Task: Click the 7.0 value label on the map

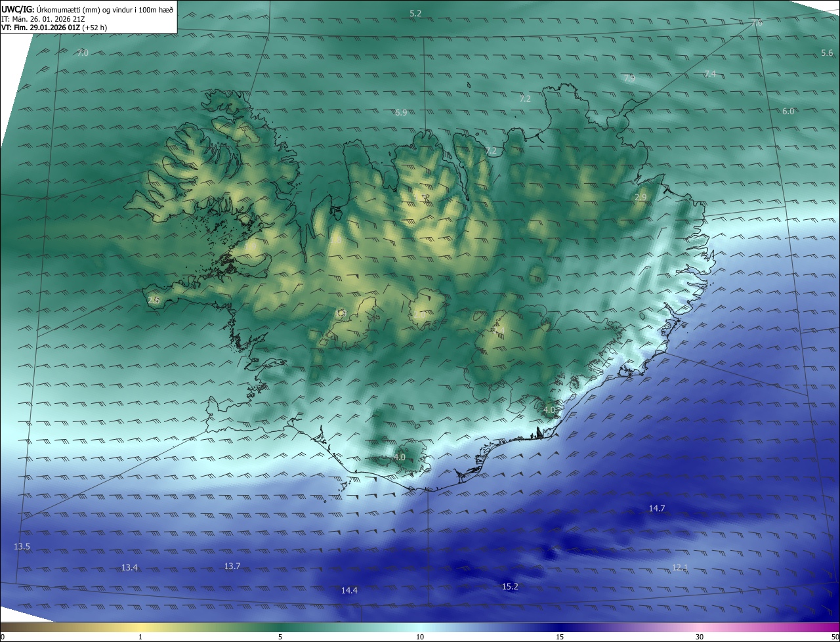Action: (x=83, y=53)
